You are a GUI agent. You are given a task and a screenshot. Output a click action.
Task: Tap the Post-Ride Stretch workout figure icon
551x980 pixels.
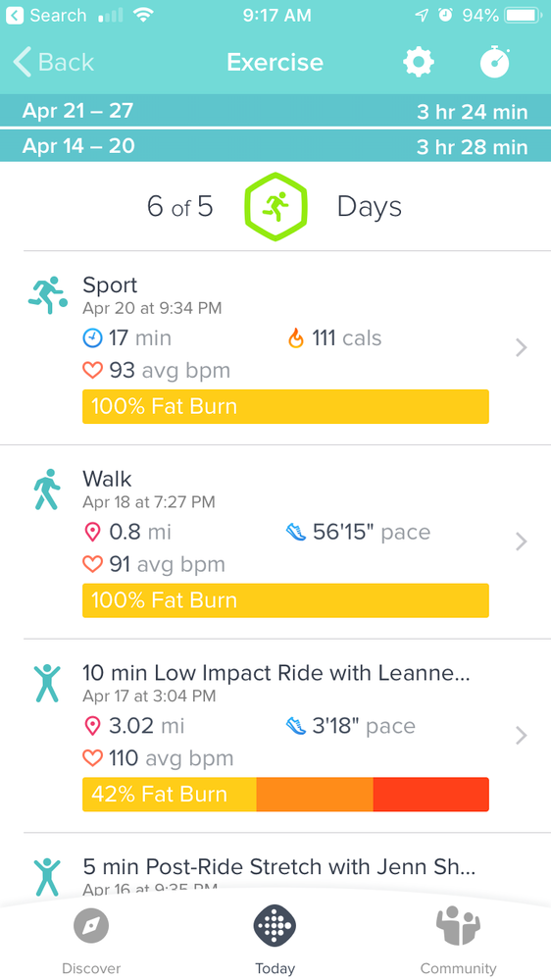(47, 877)
